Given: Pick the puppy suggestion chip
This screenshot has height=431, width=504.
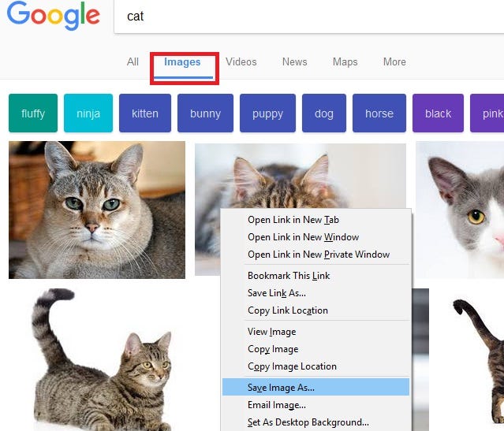Looking at the screenshot, I should [x=267, y=113].
